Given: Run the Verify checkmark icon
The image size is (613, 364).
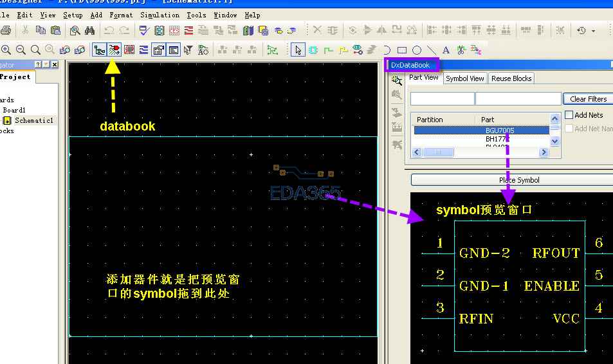Looking at the screenshot, I should 144,30.
